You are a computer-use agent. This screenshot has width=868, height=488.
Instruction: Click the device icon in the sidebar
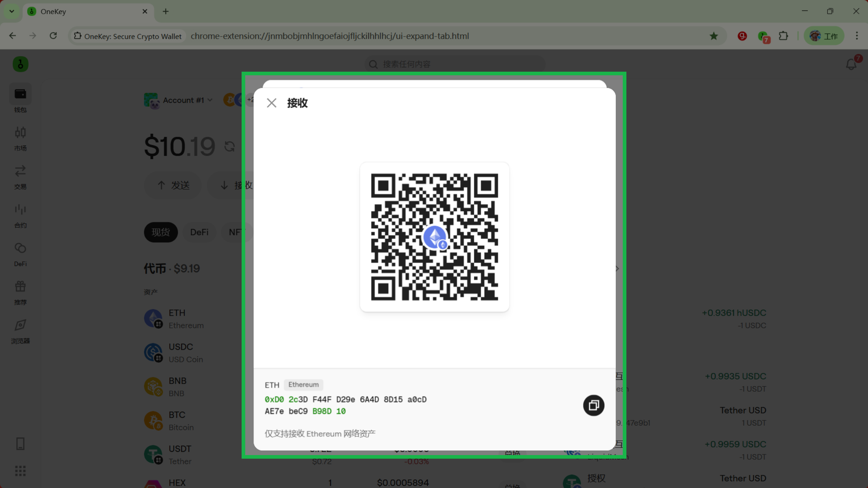[x=21, y=444]
